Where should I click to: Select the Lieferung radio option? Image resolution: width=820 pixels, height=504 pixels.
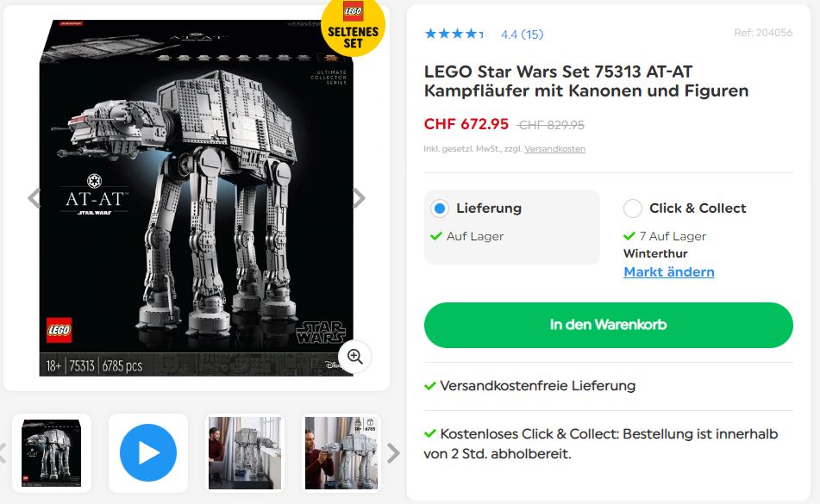pyautogui.click(x=440, y=208)
